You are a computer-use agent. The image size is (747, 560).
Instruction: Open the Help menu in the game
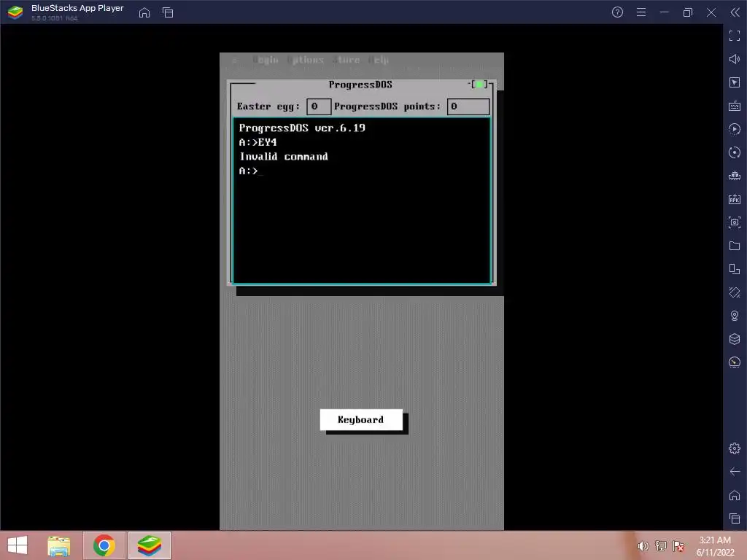tap(379, 60)
